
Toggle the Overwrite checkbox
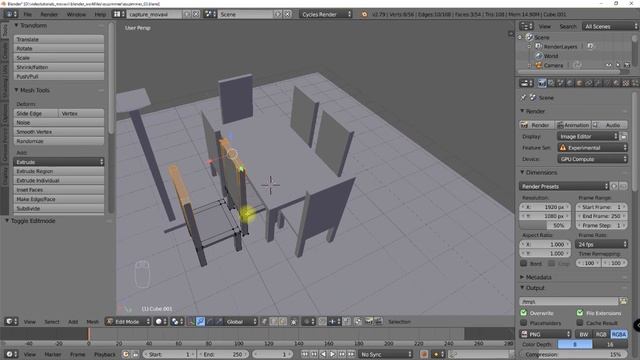524,313
